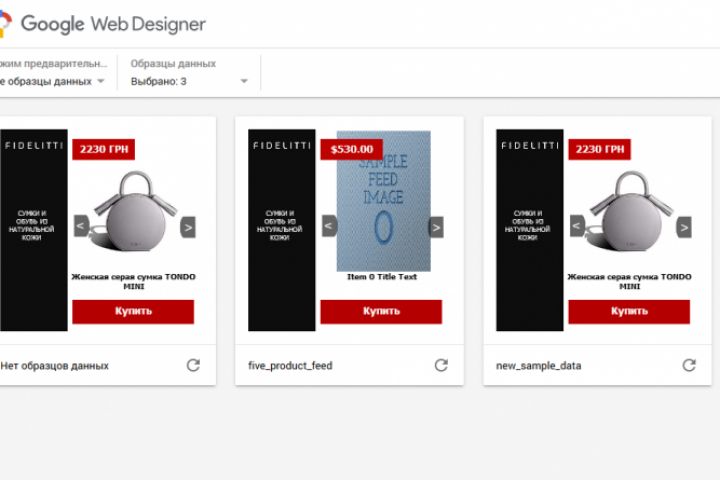Go to next product in 'Нет образцов данных' card
Screen dimensions: 720x480
coord(188,227)
